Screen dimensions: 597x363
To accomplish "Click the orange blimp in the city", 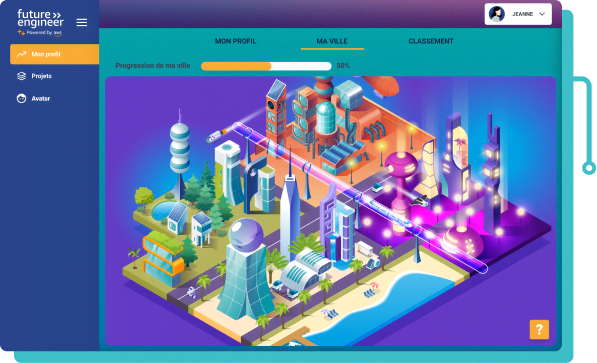I will [382, 85].
